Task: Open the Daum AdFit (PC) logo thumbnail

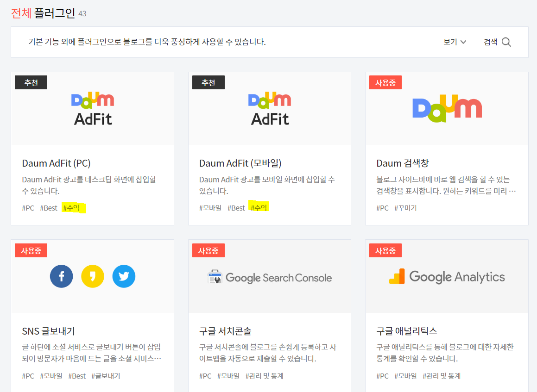Action: (x=93, y=108)
